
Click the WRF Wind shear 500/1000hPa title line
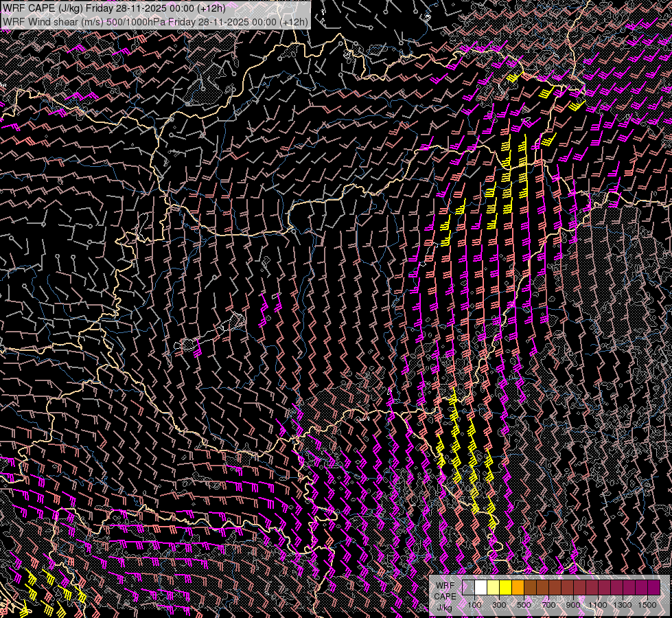point(155,22)
